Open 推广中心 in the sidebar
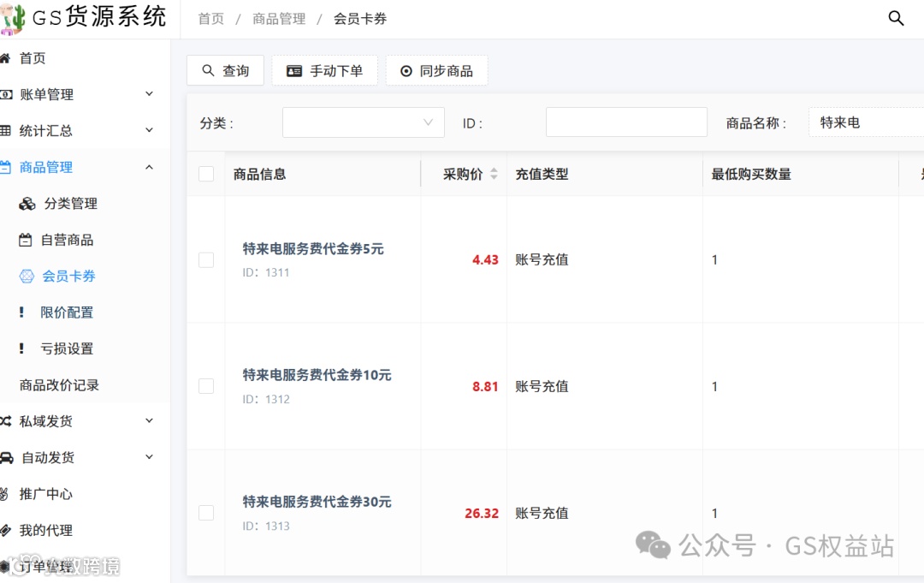This screenshot has width=924, height=583. 46,494
